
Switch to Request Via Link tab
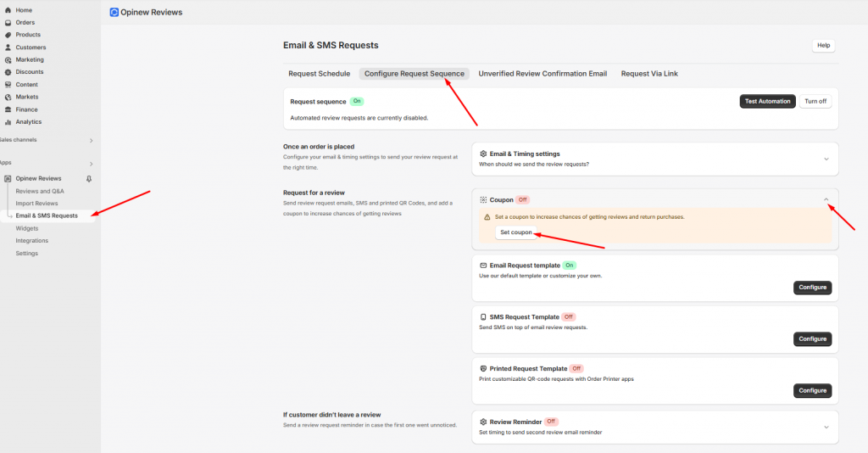pos(649,74)
